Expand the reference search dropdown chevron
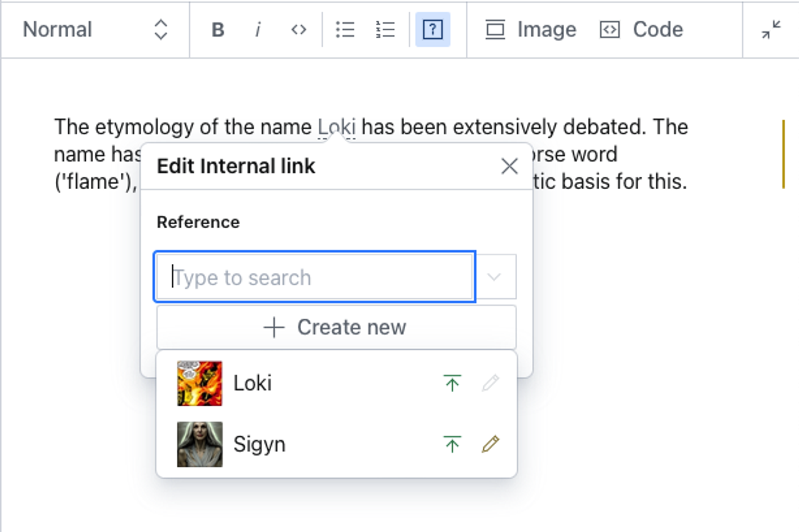The width and height of the screenshot is (799, 532). (x=494, y=277)
